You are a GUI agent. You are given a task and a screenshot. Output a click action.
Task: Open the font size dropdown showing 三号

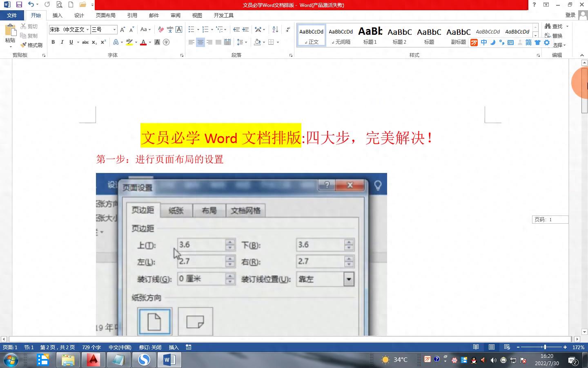114,29
